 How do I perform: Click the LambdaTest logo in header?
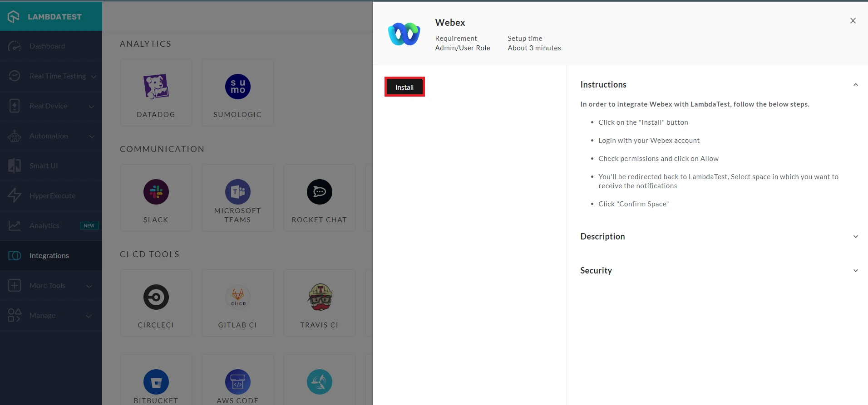(44, 17)
